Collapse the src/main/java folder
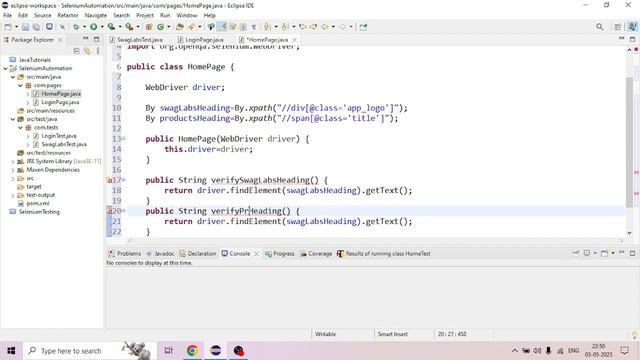Viewport: 640px width, 360px height. click(x=13, y=77)
